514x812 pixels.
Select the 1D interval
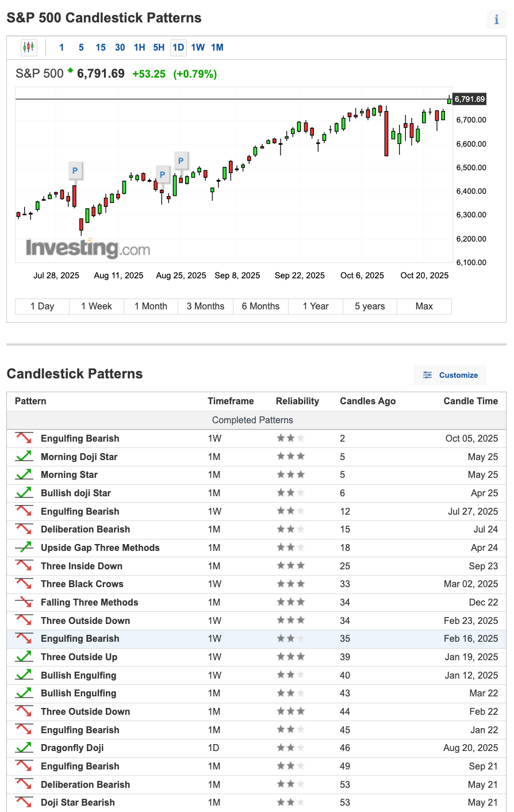point(178,47)
